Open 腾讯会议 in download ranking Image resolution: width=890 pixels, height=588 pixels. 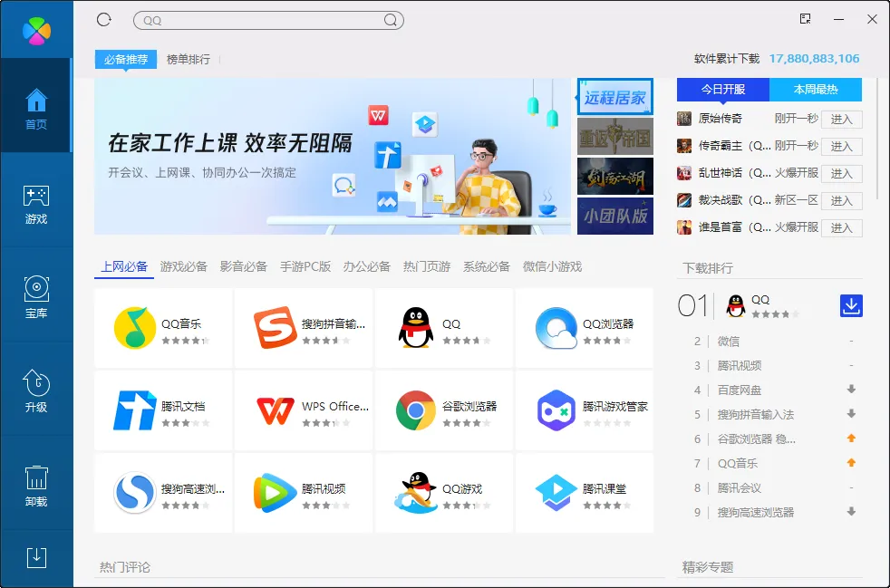click(x=739, y=487)
